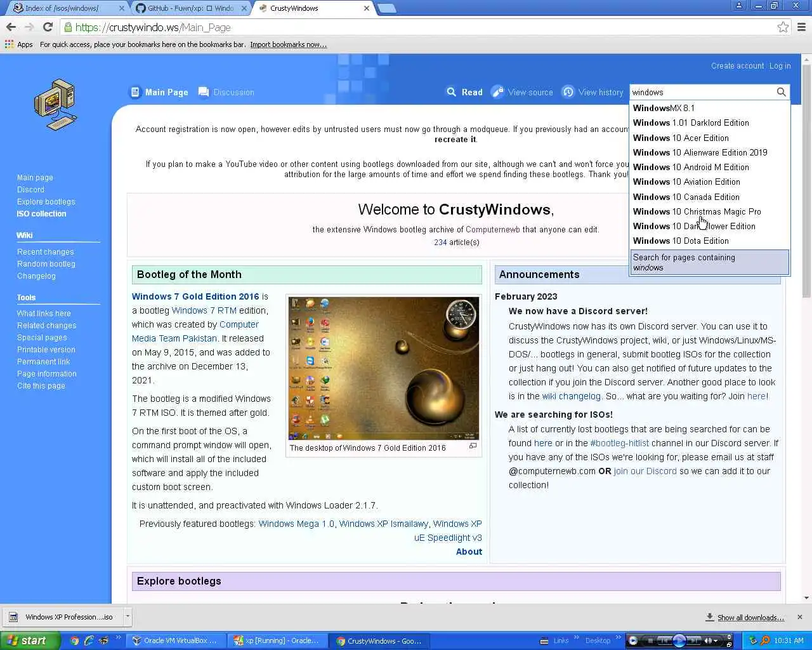The width and height of the screenshot is (812, 650).
Task: Click the browser forward arrow
Action: point(29,27)
